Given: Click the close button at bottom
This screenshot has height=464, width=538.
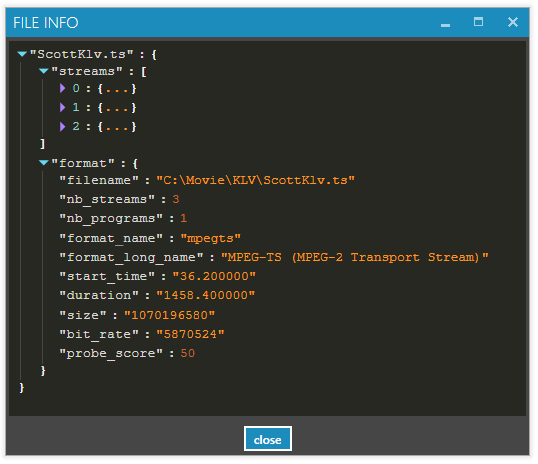Looking at the screenshot, I should pyautogui.click(x=268, y=439).
